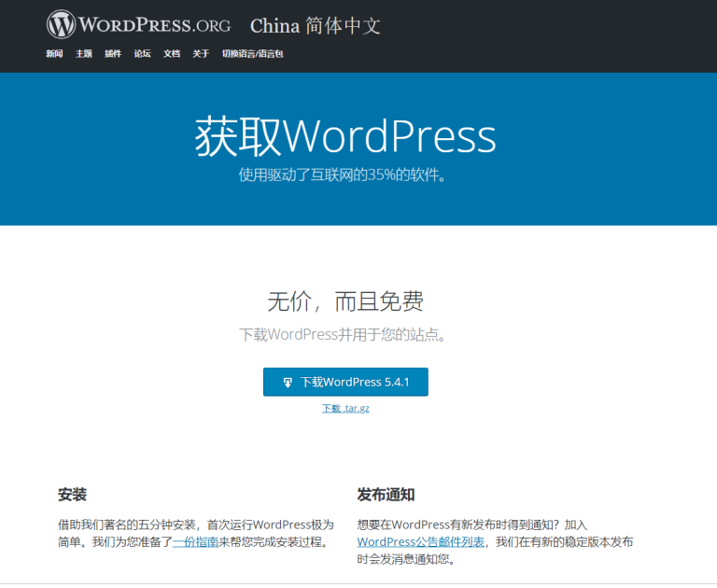Image resolution: width=717 pixels, height=588 pixels.
Task: Click the WordPress circular W logo
Action: click(62, 24)
